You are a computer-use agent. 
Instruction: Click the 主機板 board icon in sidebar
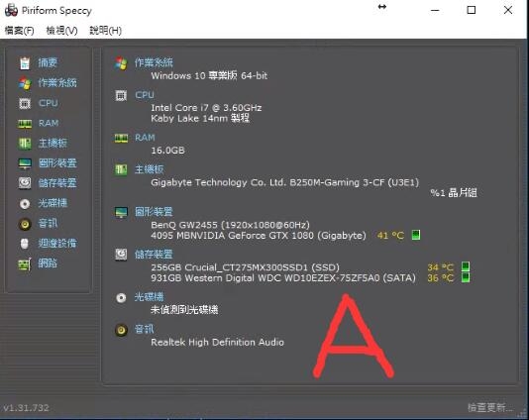[25, 144]
